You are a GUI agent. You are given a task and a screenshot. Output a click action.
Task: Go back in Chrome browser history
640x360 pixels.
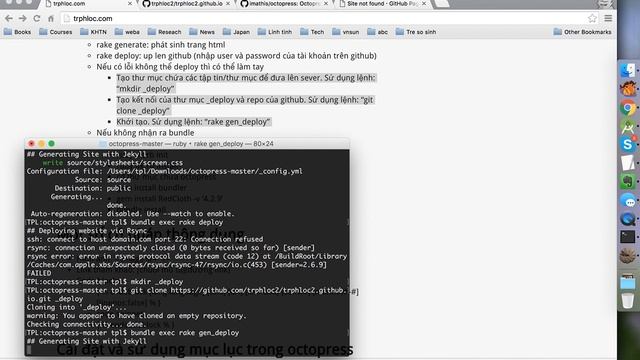pyautogui.click(x=9, y=18)
